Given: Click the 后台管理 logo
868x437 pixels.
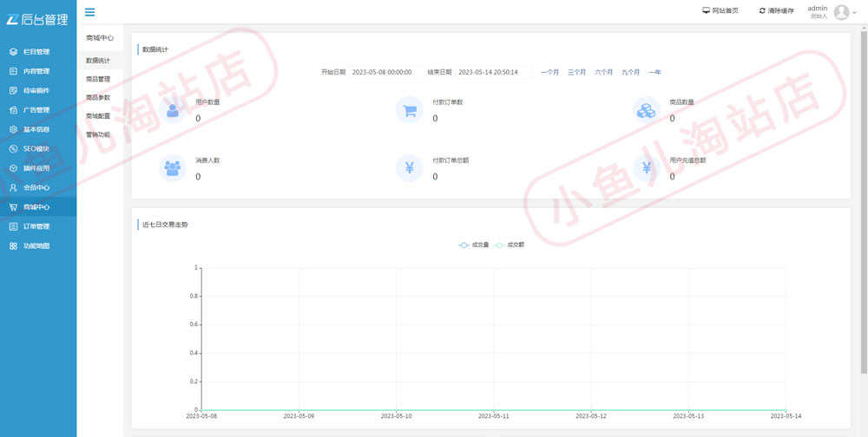Looking at the screenshot, I should point(37,19).
